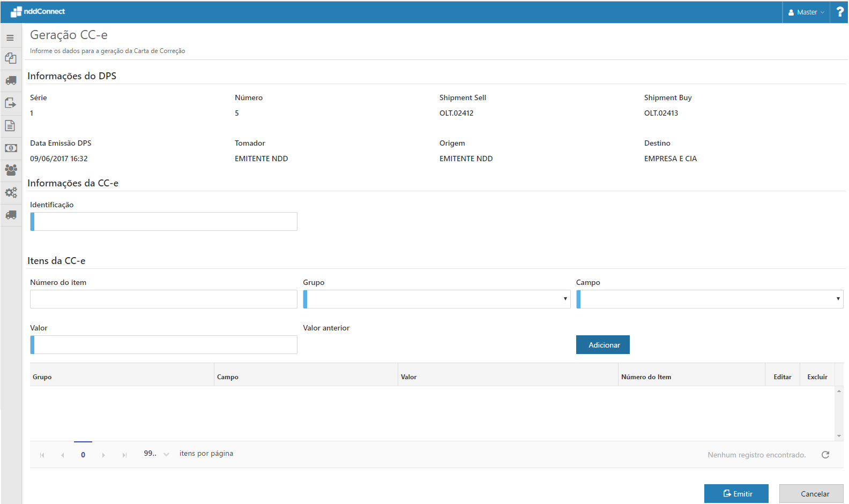This screenshot has width=849, height=504.
Task: Open the Master user menu
Action: [806, 12]
